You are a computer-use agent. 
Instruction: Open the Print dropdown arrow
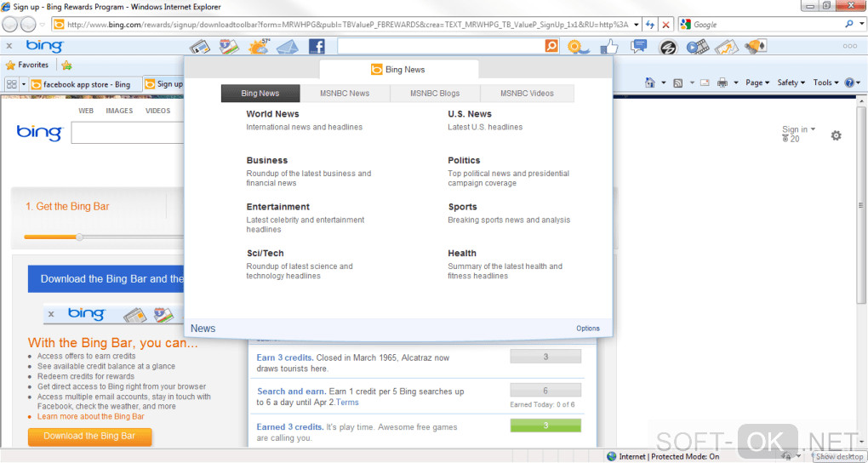(x=736, y=83)
